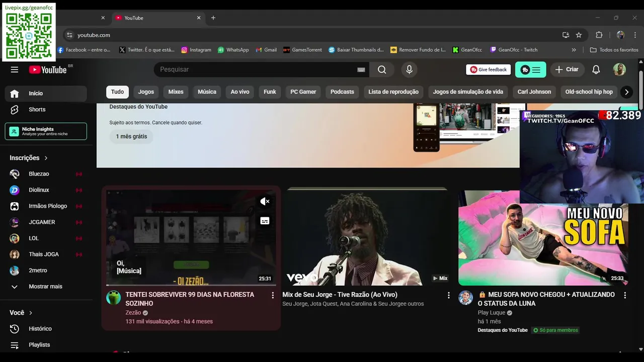This screenshot has height=362, width=644.
Task: Select the Tudo filter chip
Action: pos(117,92)
